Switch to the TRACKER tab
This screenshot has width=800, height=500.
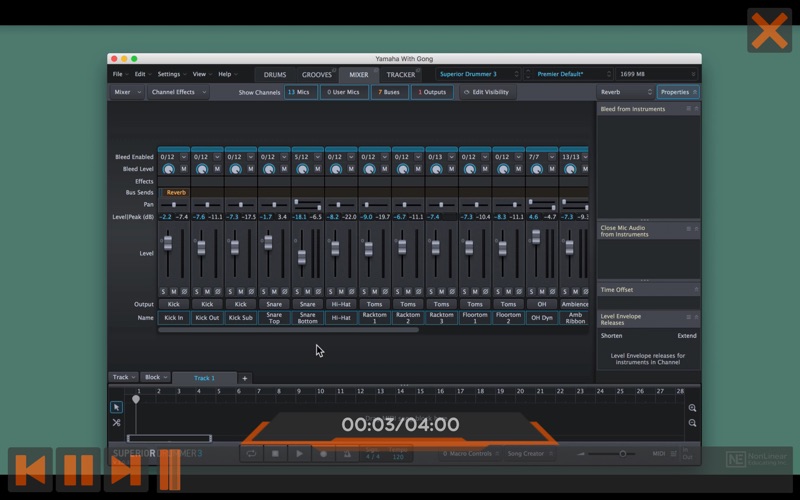[401, 75]
